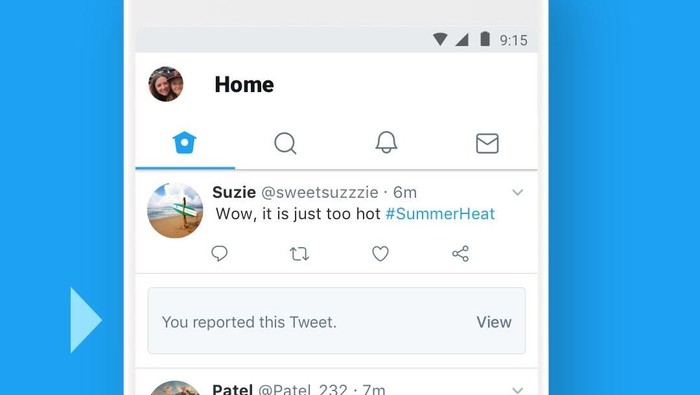Open the Home tab birdhouse icon
This screenshot has height=395, width=700.
pos(185,143)
